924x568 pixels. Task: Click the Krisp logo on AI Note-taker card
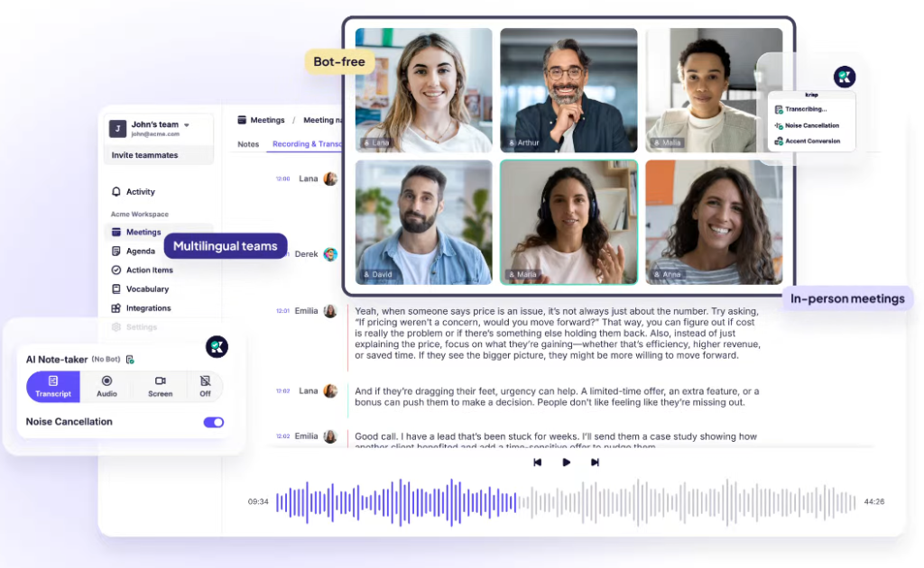click(x=217, y=346)
